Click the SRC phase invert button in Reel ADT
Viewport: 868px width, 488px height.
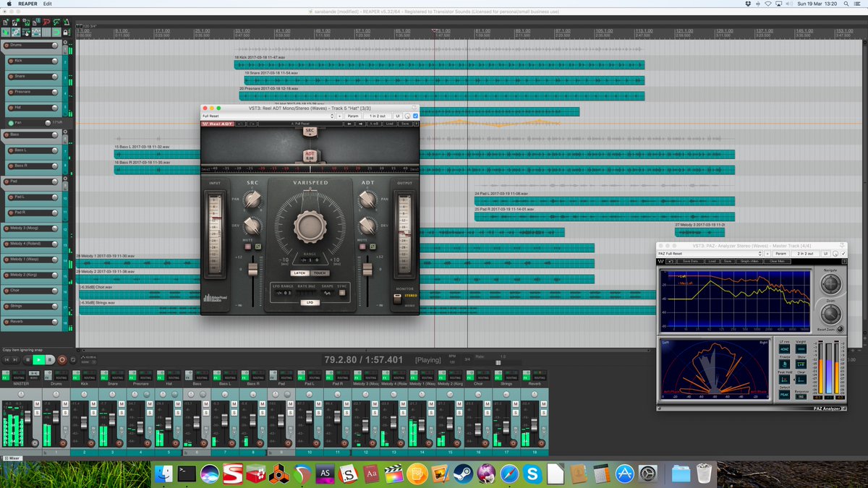click(x=258, y=247)
